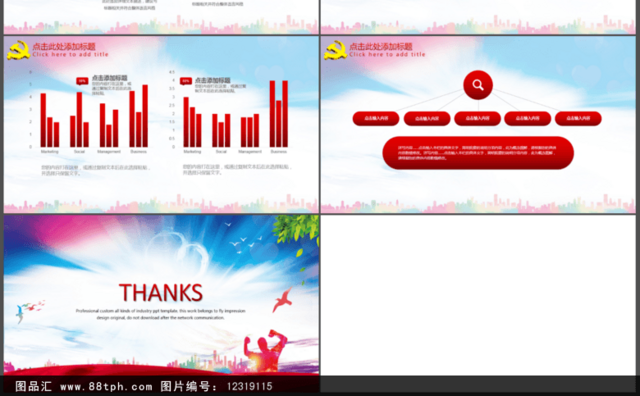Select the green leaves on the THANKS slide
Viewport: 640px width, 396px height.
click(x=296, y=231)
